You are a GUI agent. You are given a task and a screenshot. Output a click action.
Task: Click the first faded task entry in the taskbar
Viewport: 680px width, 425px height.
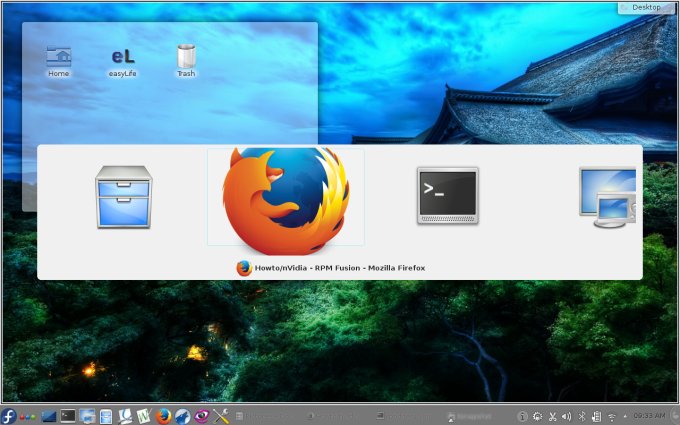tap(265, 416)
